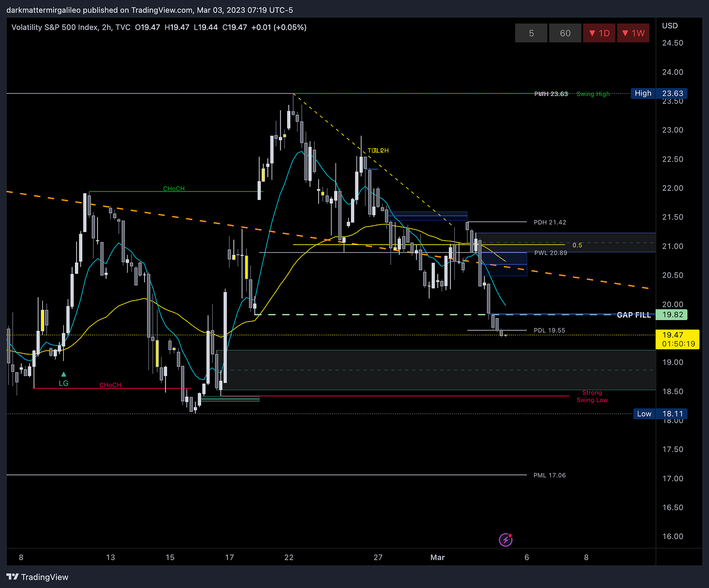Click the C19.47 close value
Screen dimensions: 709x588
click(x=235, y=27)
